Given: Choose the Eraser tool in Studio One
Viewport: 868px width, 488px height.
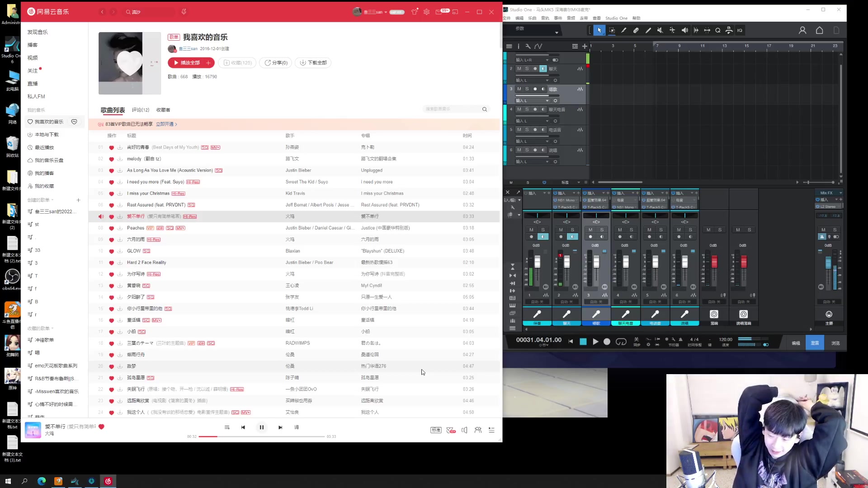Looking at the screenshot, I should pyautogui.click(x=636, y=30).
